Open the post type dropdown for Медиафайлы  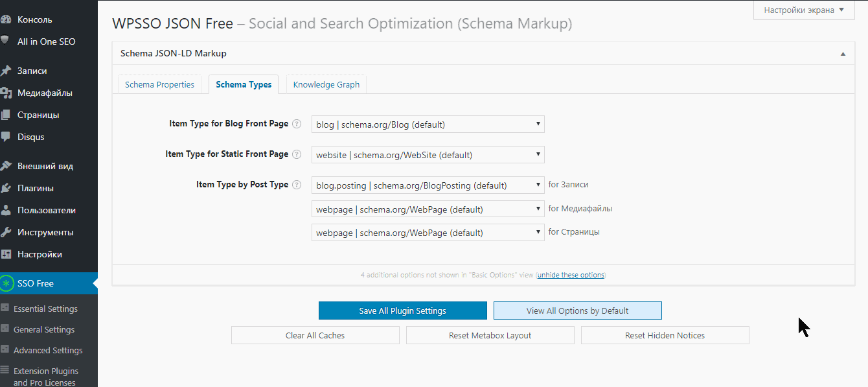tap(428, 209)
